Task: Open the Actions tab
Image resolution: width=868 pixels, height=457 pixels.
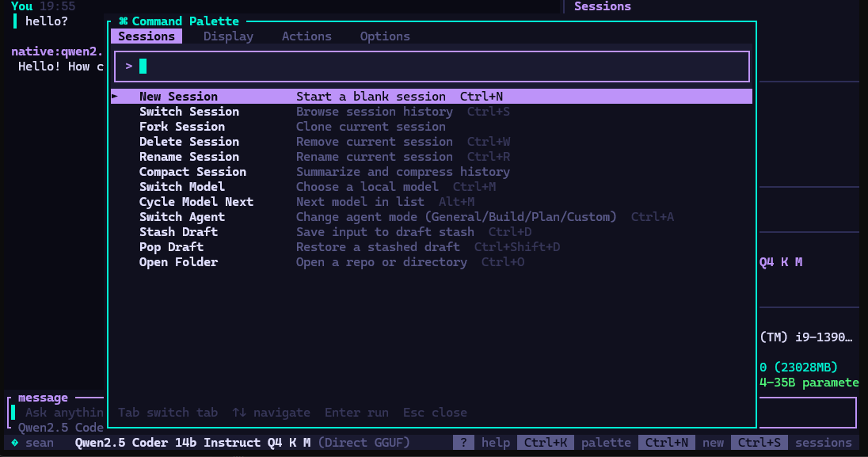Action: [306, 36]
